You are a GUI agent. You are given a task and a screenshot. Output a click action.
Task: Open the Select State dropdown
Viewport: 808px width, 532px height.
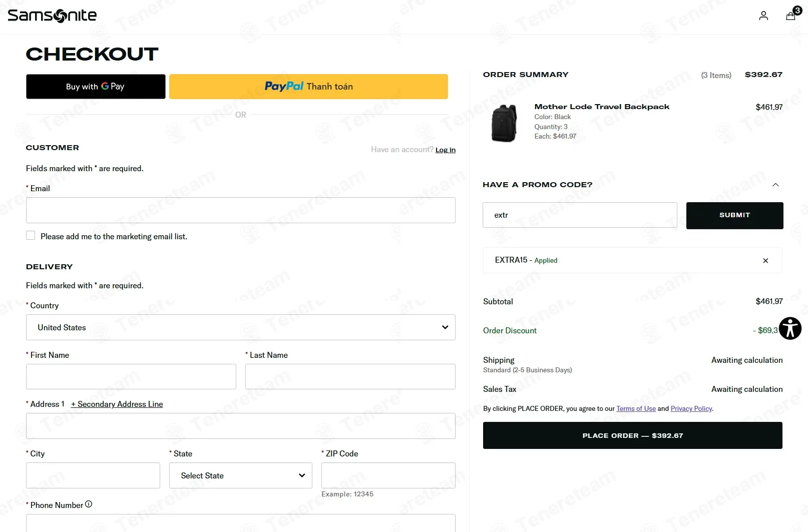tap(241, 475)
